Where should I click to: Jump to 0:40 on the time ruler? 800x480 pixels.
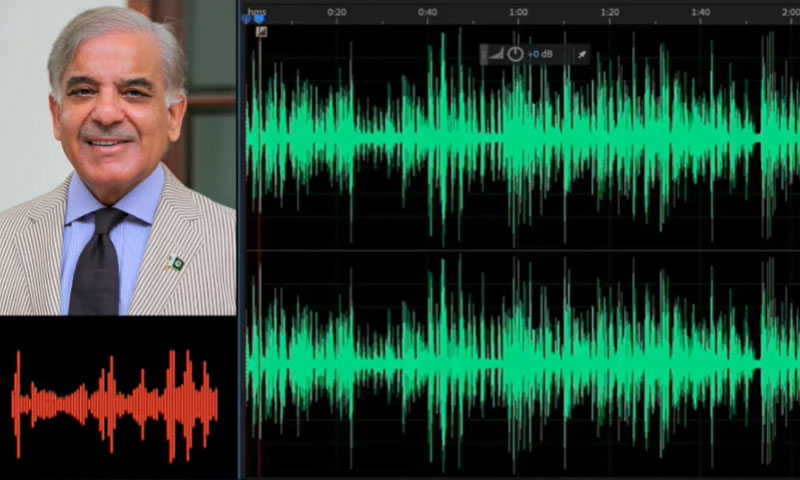[x=427, y=12]
